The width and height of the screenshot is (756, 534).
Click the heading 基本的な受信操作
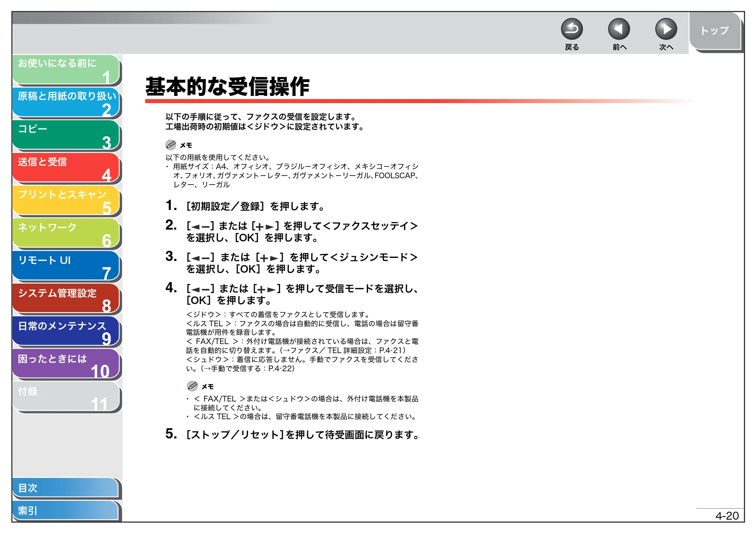click(x=228, y=86)
